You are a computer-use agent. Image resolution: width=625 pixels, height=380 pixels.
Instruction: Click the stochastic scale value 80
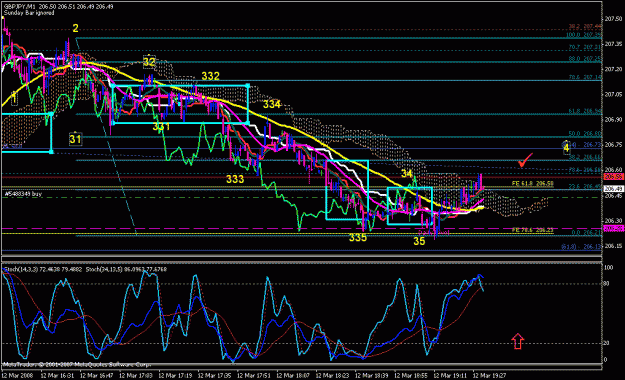607,284
